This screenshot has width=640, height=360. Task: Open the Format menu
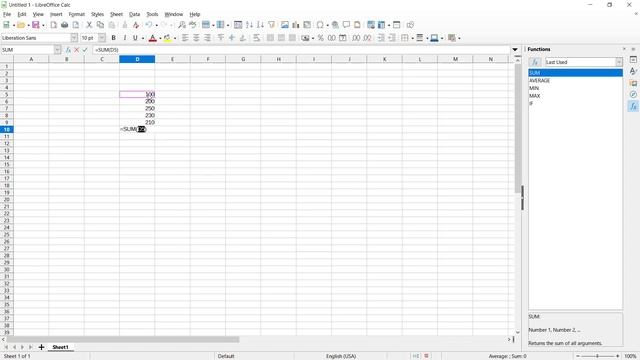(x=76, y=14)
